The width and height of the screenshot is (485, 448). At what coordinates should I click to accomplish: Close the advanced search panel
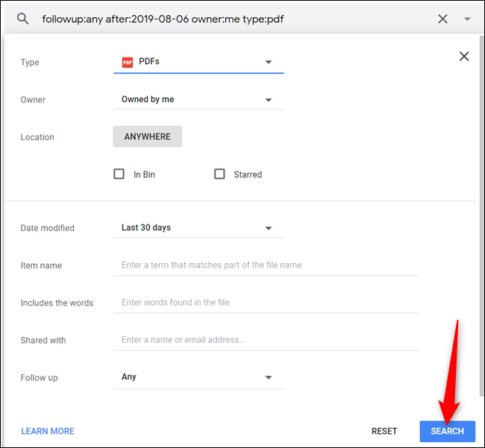(464, 57)
